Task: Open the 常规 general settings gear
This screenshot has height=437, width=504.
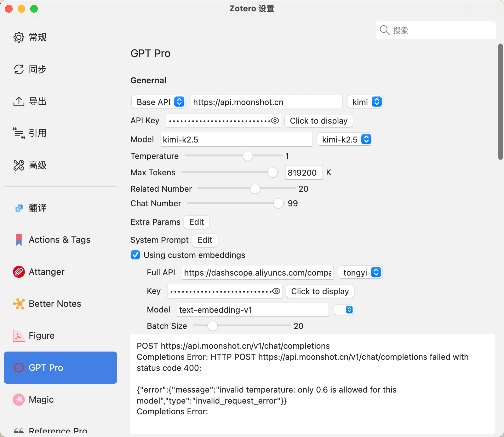Action: [x=19, y=37]
